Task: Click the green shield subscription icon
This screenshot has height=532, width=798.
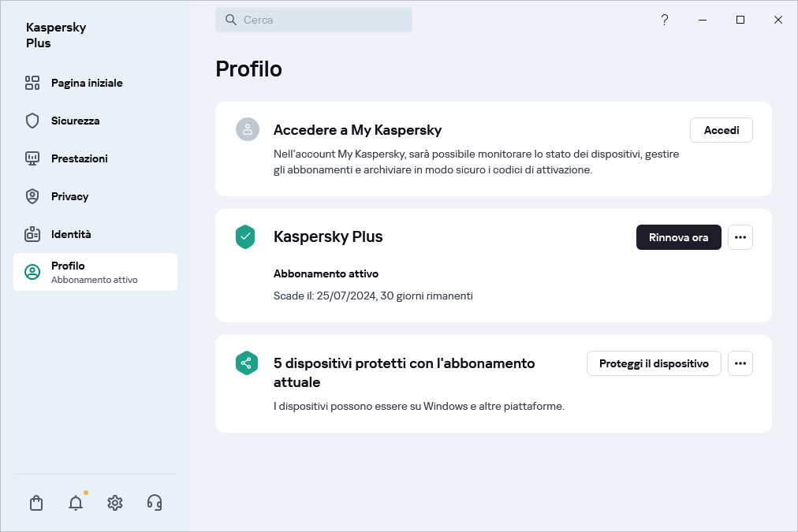Action: pos(245,237)
